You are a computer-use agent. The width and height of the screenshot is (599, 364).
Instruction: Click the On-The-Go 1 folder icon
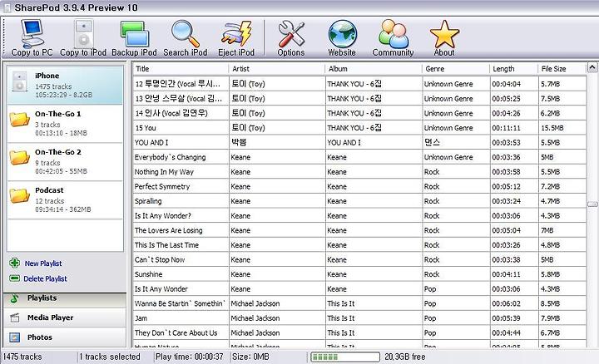point(19,120)
